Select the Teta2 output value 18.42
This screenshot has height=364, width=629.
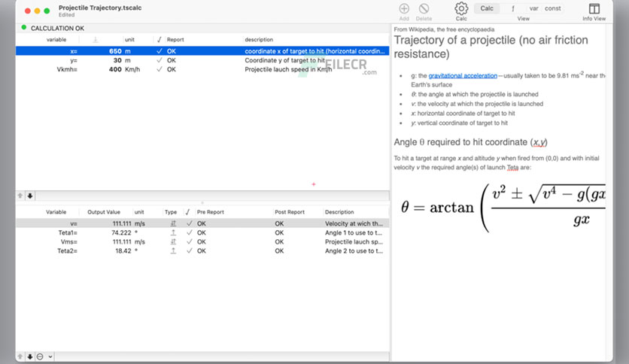coord(123,251)
